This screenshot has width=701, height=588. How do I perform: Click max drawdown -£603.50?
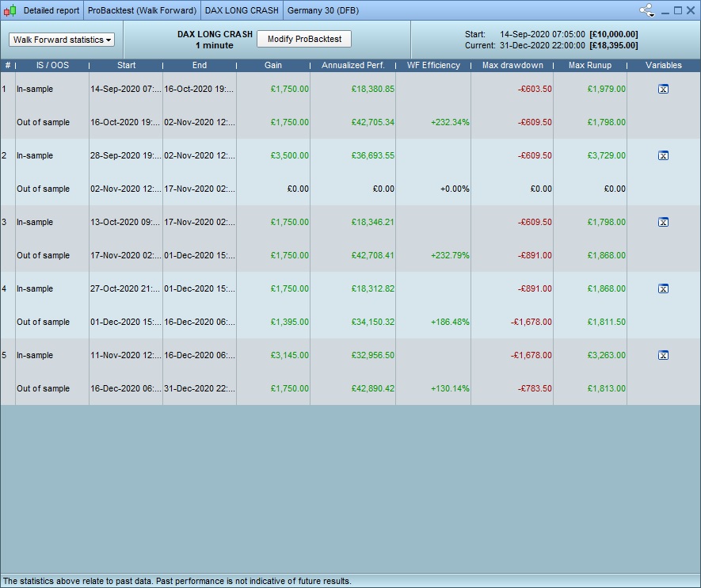pyautogui.click(x=535, y=89)
